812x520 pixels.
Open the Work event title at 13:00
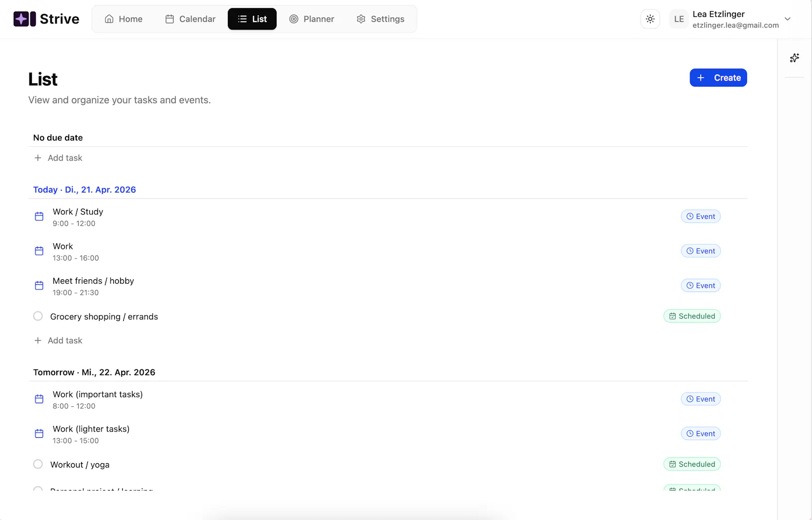point(63,246)
